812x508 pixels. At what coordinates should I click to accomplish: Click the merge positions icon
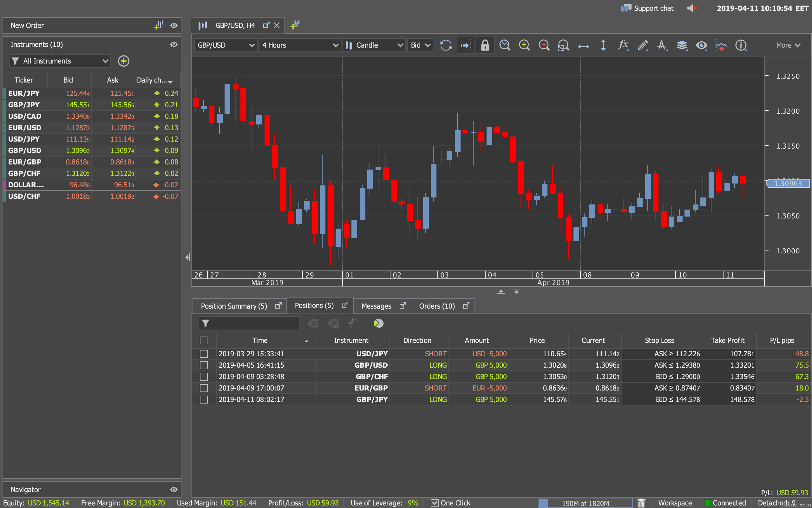[353, 323]
